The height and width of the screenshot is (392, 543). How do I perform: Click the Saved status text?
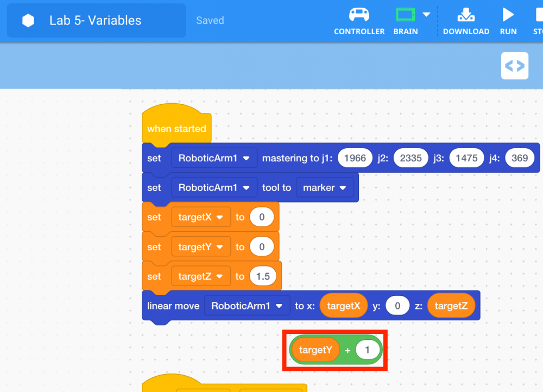pyautogui.click(x=210, y=21)
